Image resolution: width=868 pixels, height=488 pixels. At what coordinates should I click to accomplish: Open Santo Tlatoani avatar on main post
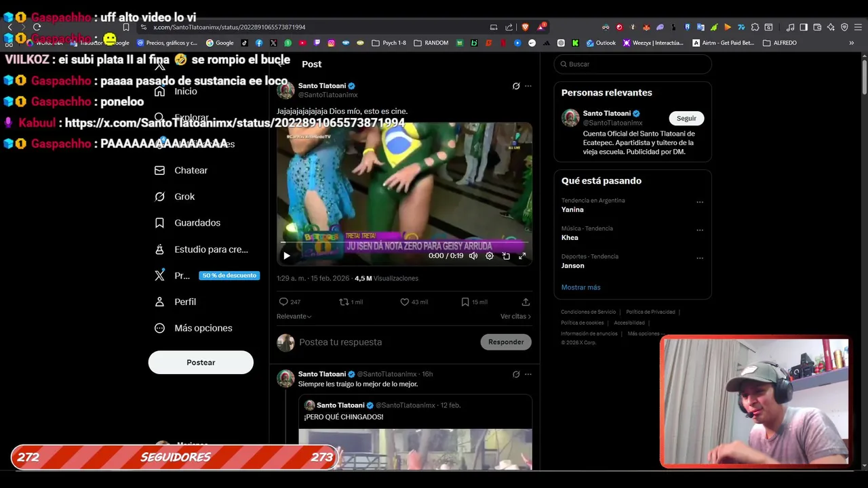tap(285, 90)
